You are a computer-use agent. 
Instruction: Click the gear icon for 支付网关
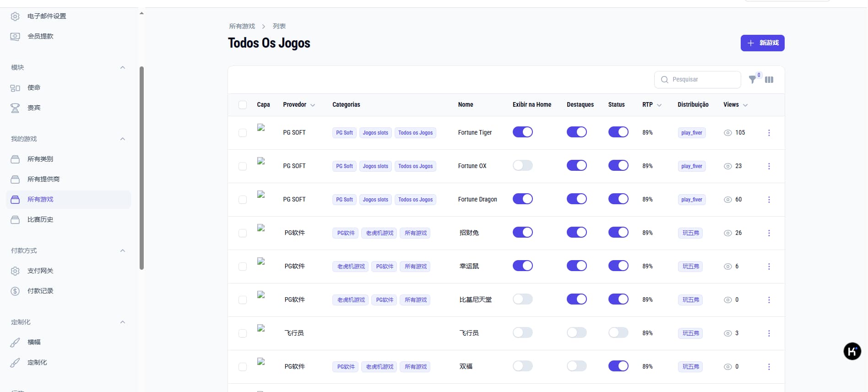tap(15, 271)
